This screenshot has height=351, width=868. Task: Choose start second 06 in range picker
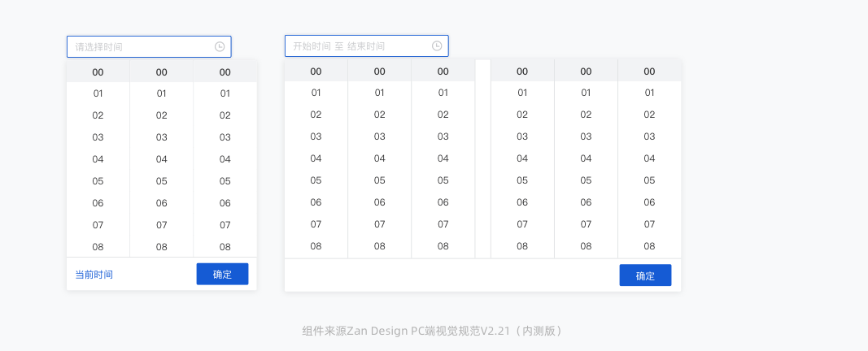click(x=443, y=202)
